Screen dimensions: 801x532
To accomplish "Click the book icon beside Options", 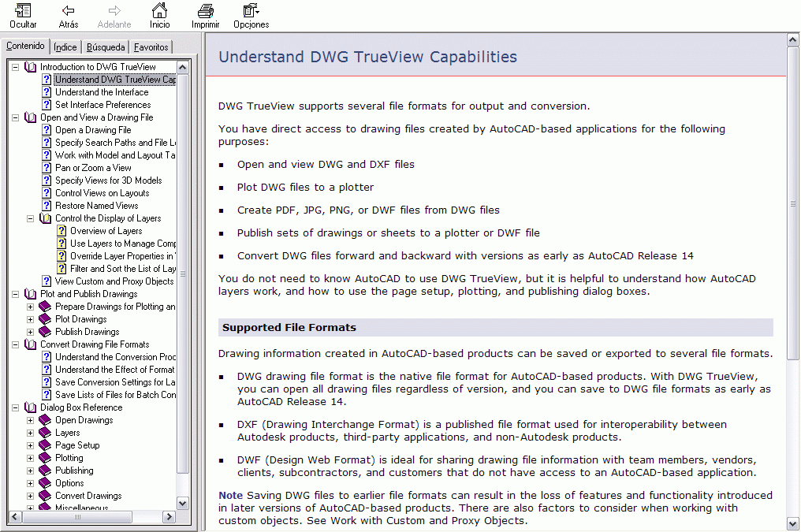I will point(46,483).
